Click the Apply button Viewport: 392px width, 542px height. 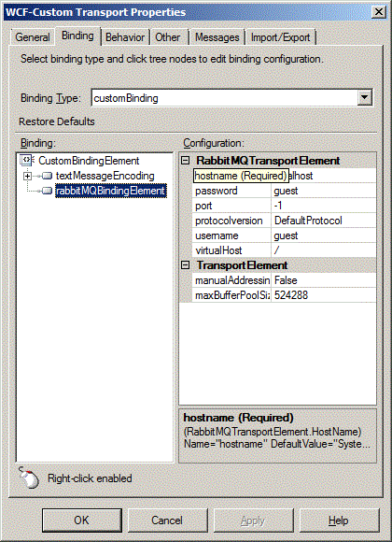pos(253,521)
